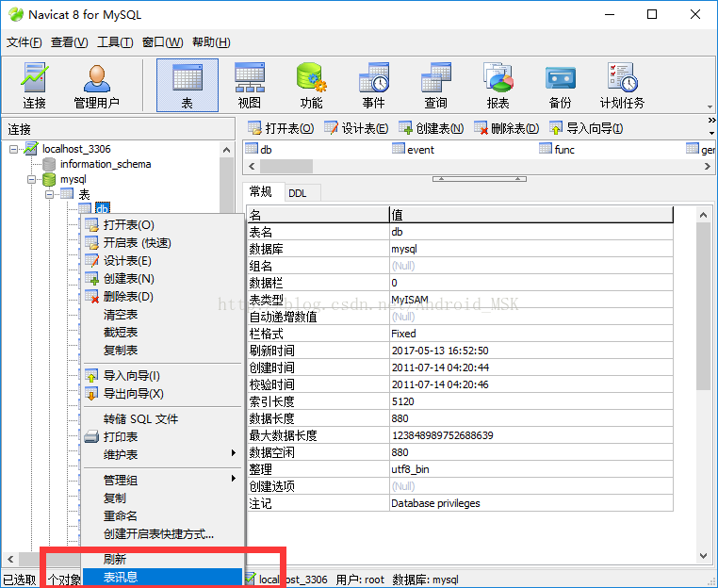718x588 pixels.
Task: Click 删除表(D) in the object toolbar
Action: pyautogui.click(x=506, y=128)
